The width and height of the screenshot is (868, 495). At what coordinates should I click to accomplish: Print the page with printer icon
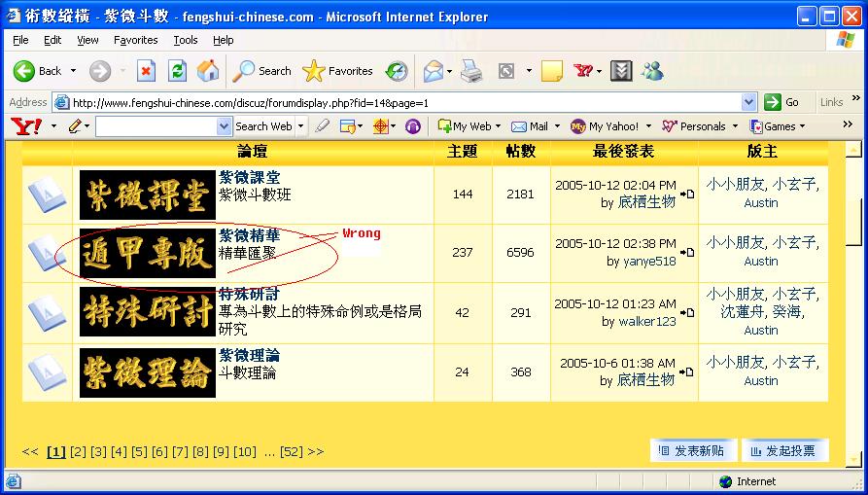click(471, 71)
